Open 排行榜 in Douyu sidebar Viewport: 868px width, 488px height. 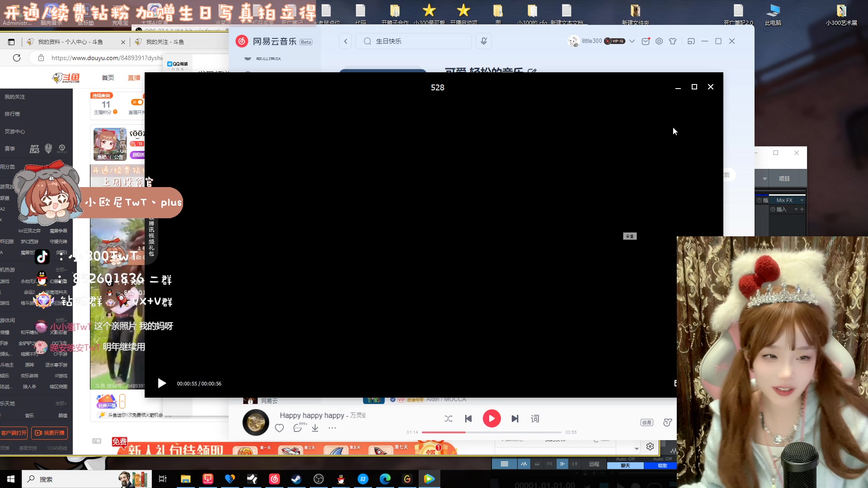(x=12, y=114)
